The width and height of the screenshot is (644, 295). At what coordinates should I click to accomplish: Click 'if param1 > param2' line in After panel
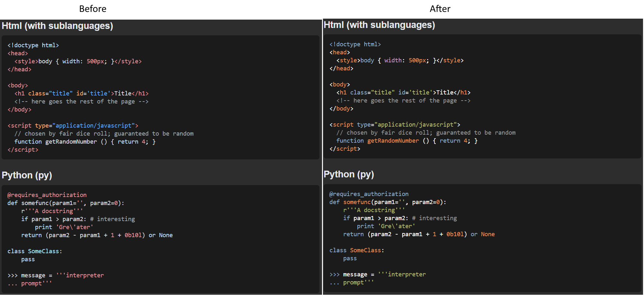[x=400, y=218]
